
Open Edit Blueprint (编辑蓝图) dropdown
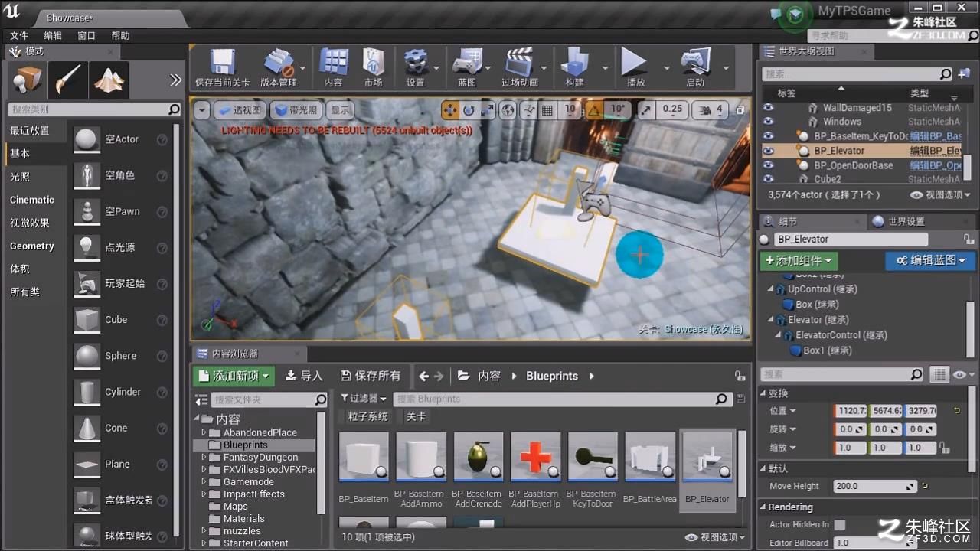click(929, 260)
